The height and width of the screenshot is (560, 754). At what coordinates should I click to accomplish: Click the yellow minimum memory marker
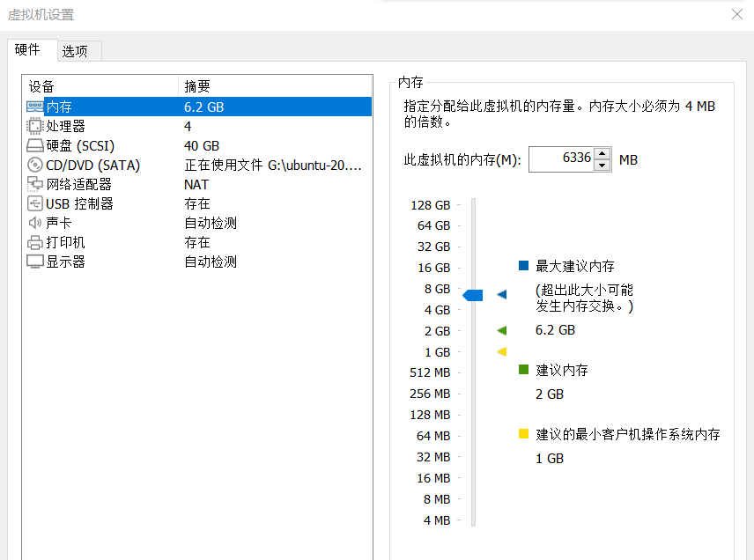coord(502,351)
